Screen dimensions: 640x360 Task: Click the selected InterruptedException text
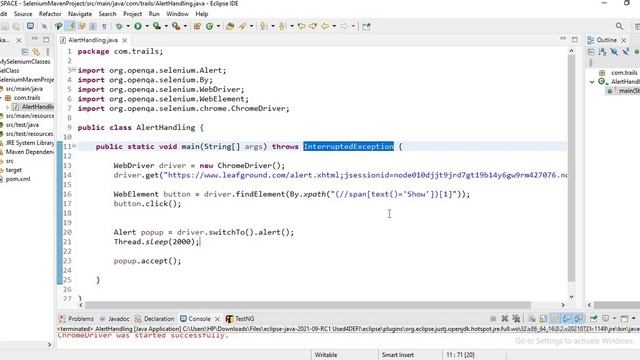(349, 147)
